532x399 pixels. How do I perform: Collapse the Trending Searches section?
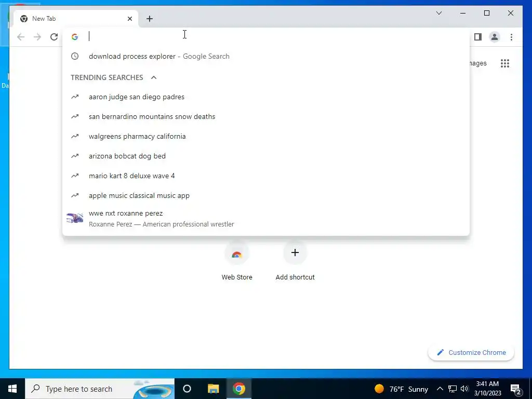click(154, 77)
